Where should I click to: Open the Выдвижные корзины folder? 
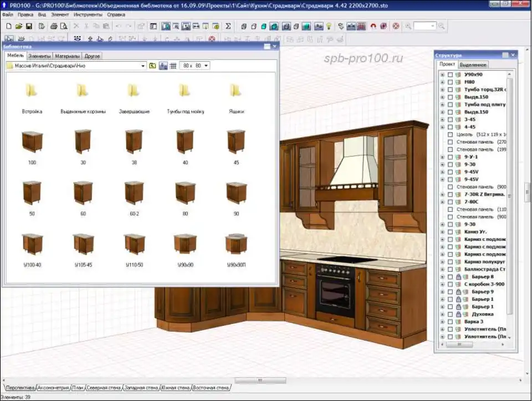(x=83, y=99)
